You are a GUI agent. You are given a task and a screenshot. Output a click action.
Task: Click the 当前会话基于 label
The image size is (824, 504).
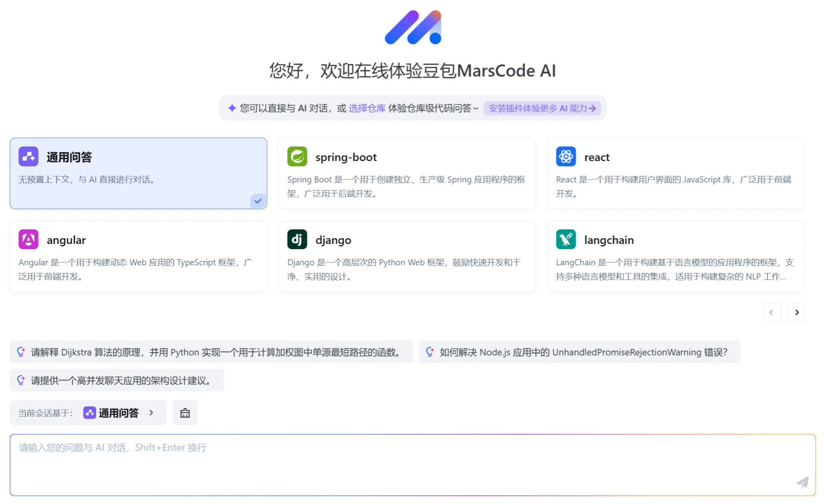pyautogui.click(x=45, y=413)
